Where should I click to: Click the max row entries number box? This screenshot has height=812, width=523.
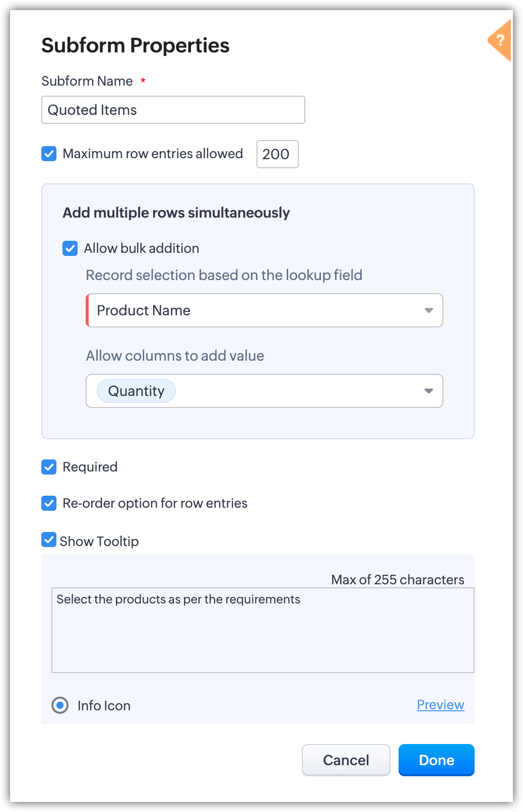pyautogui.click(x=277, y=154)
